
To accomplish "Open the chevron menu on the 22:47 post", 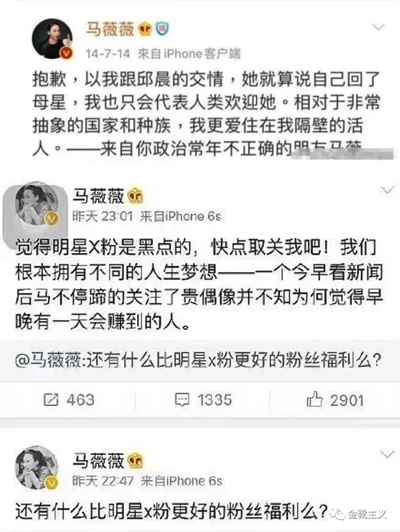I will pyautogui.click(x=387, y=454).
